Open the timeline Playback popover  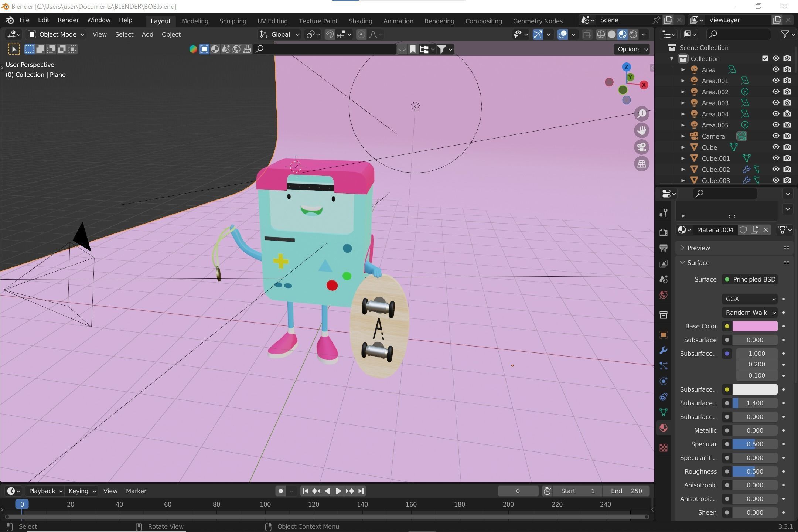pos(45,491)
